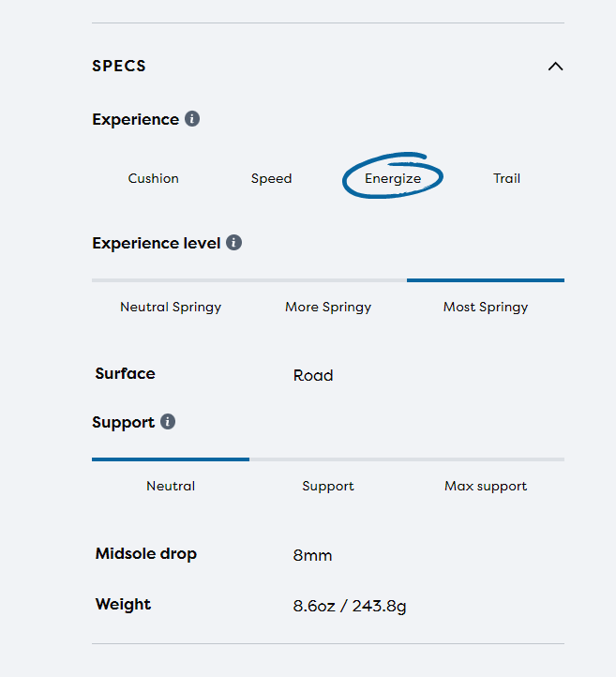
Task: Click the Road surface value
Action: point(313,375)
